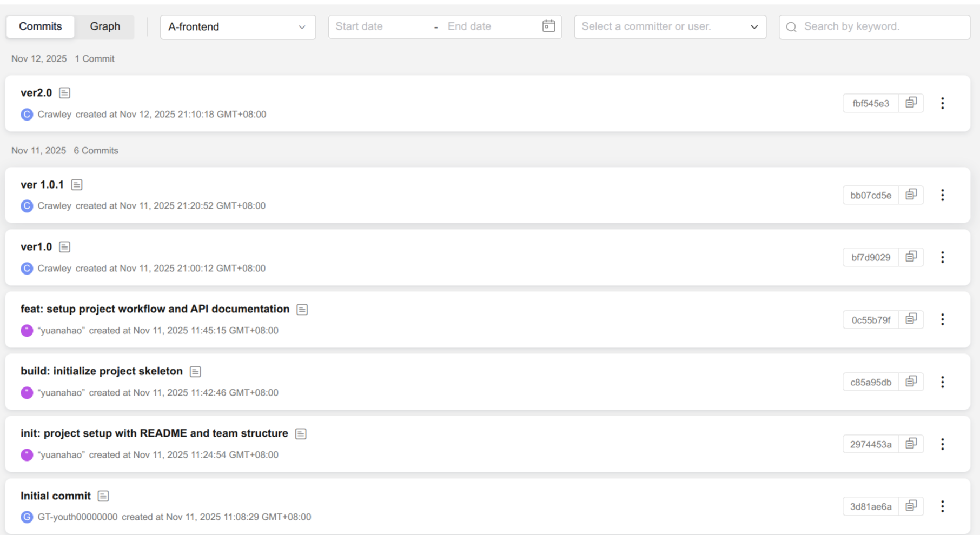This screenshot has width=980, height=535.
Task: Copy commit hash fbf545e3
Action: coord(911,103)
